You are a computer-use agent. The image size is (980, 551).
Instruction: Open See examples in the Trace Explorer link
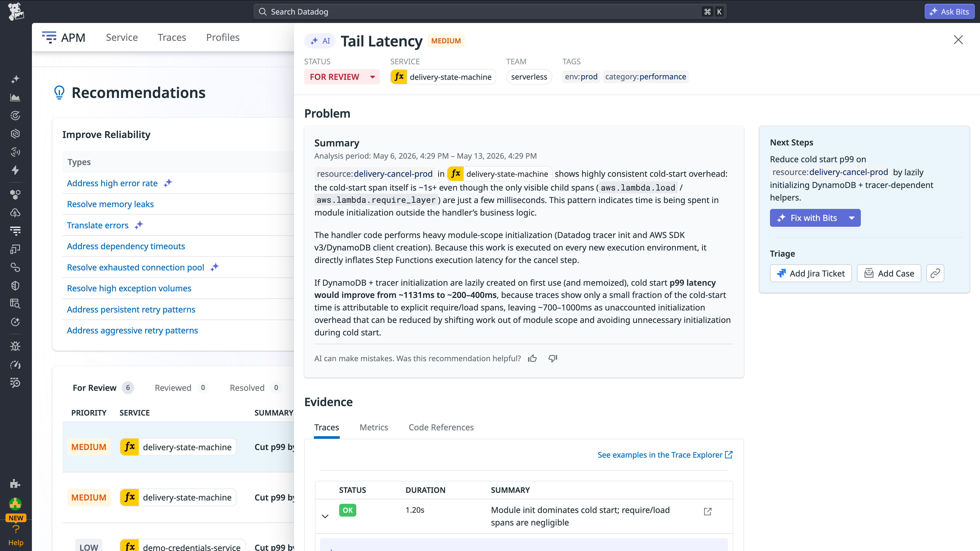click(665, 455)
